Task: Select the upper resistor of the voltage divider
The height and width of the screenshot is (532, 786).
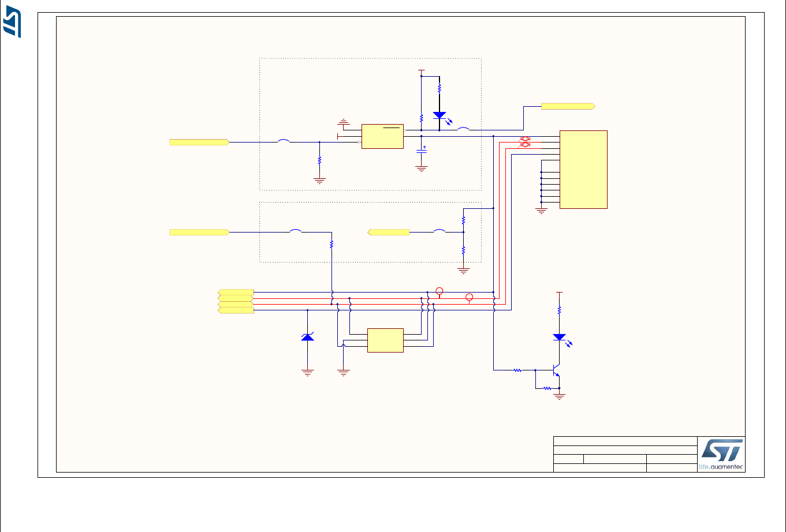Action: click(463, 220)
